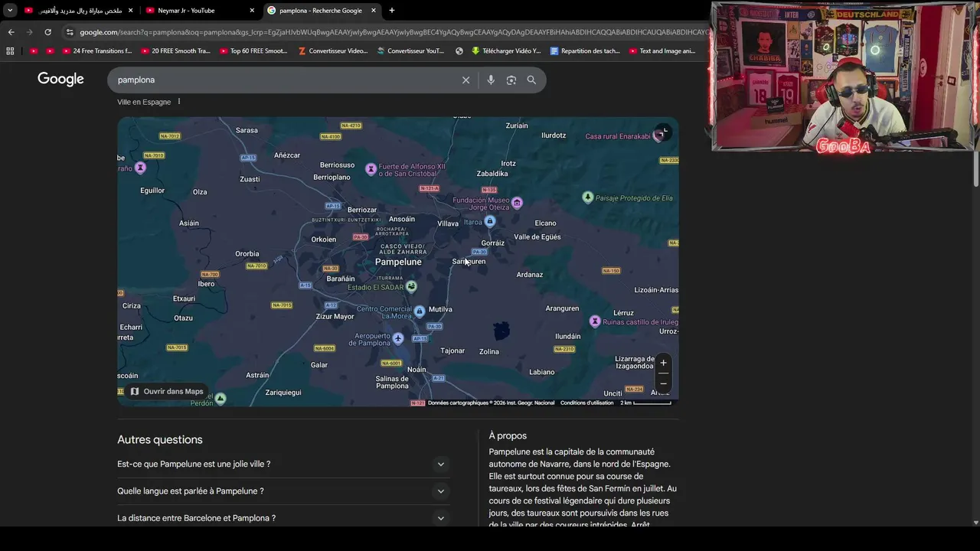This screenshot has width=980, height=551.
Task: Click the scrollbar down arrow
Action: coord(975,523)
